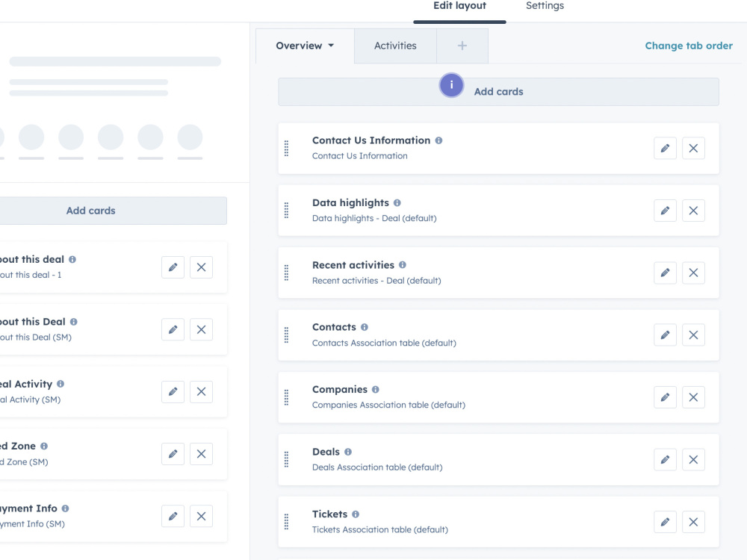Remove the 'out this deal - 1' sidebar card
Image resolution: width=747 pixels, height=560 pixels.
[x=201, y=267]
